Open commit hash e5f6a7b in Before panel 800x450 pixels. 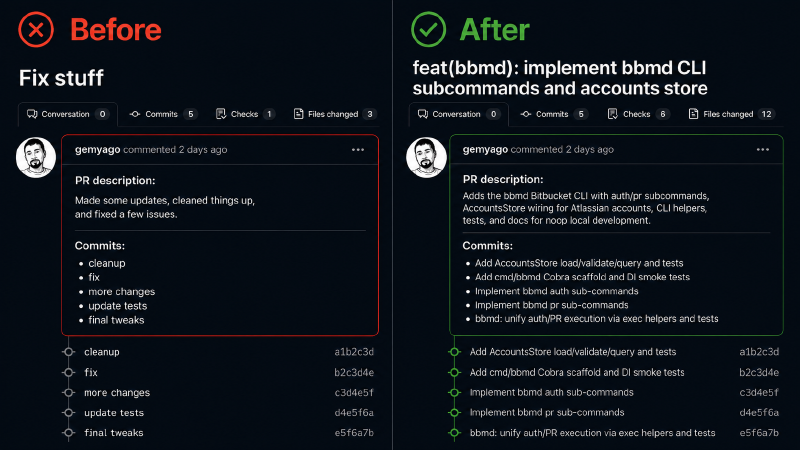point(354,433)
